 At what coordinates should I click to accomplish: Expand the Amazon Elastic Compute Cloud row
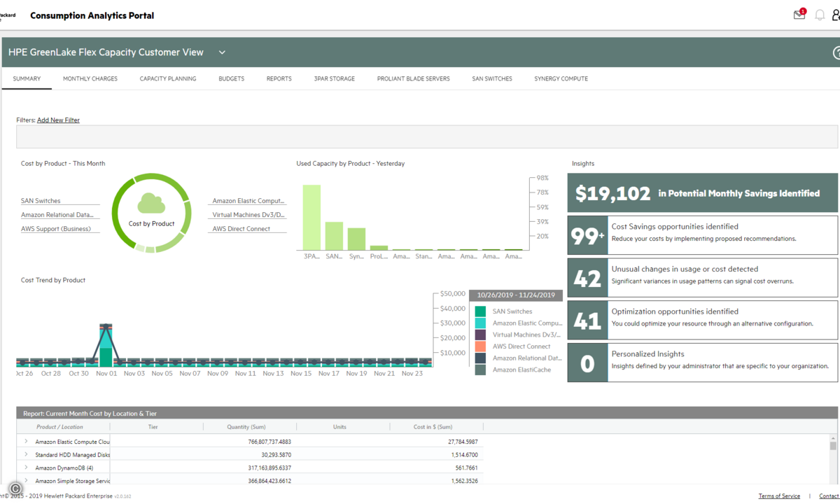(x=26, y=442)
